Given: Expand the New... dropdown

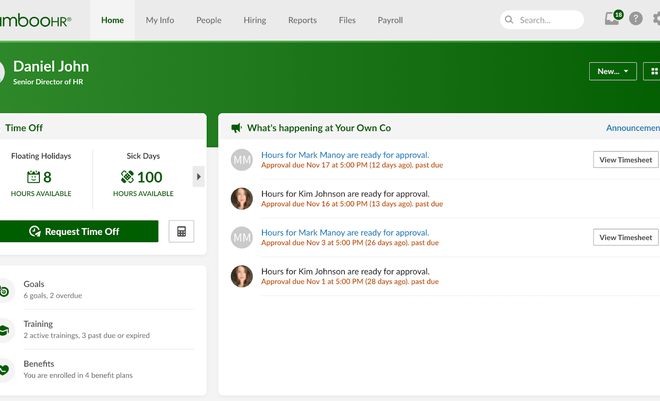Looking at the screenshot, I should coord(613,72).
